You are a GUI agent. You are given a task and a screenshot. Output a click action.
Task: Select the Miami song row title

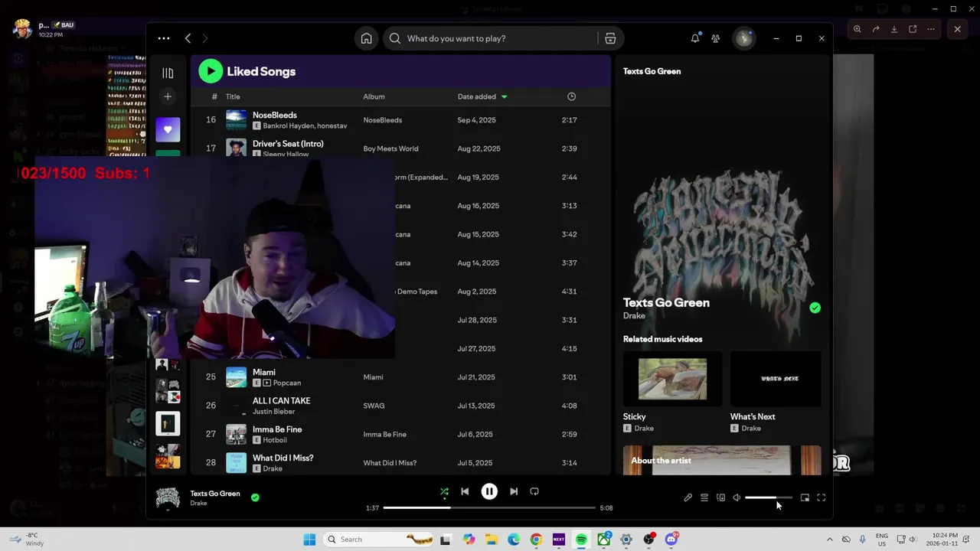[264, 372]
